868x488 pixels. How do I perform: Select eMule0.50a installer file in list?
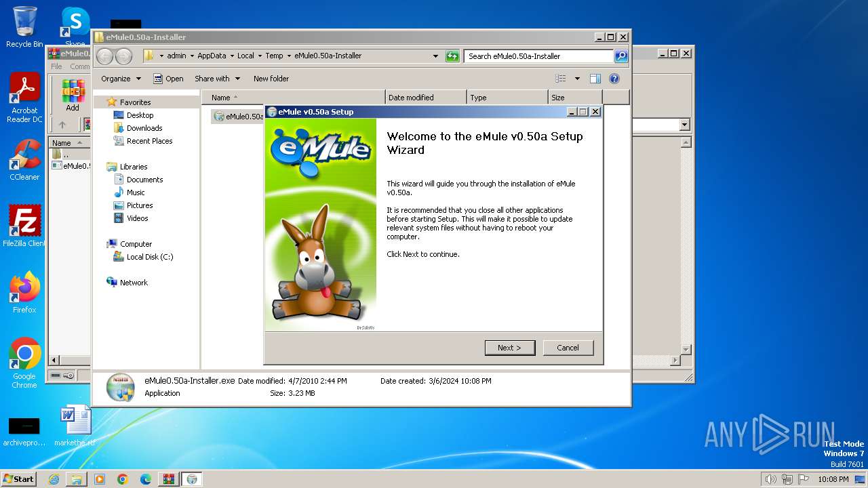coord(238,117)
